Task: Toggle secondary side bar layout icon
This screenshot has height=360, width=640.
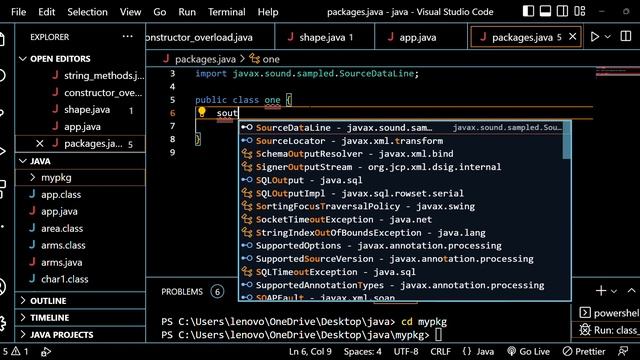Action: pyautogui.click(x=562, y=11)
